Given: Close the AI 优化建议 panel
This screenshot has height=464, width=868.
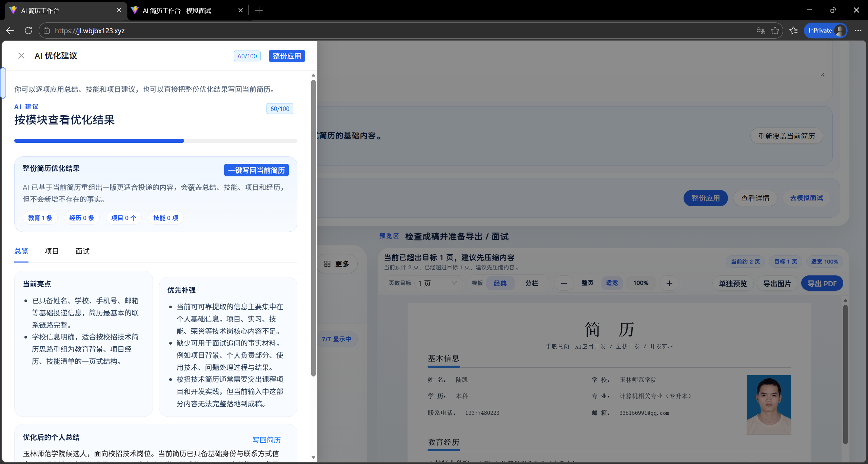Looking at the screenshot, I should pyautogui.click(x=21, y=56).
